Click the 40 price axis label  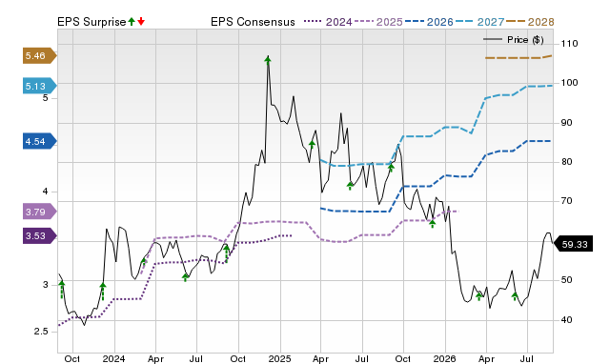click(x=566, y=319)
